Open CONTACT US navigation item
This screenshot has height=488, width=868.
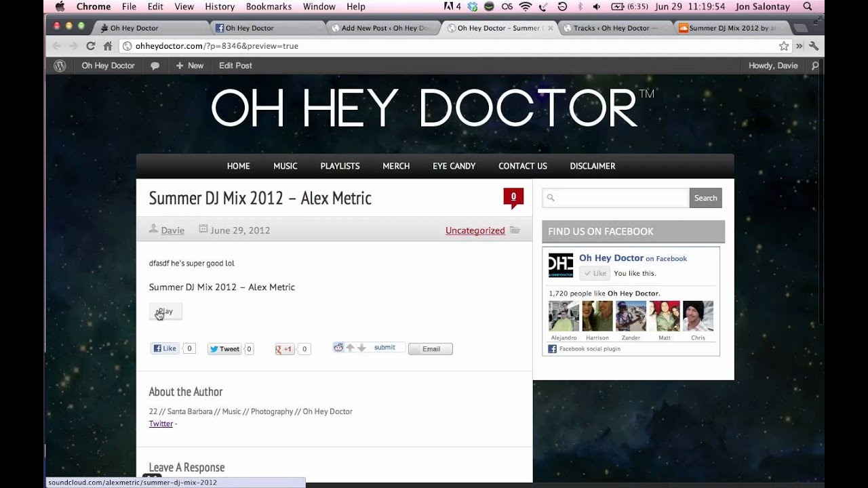523,166
